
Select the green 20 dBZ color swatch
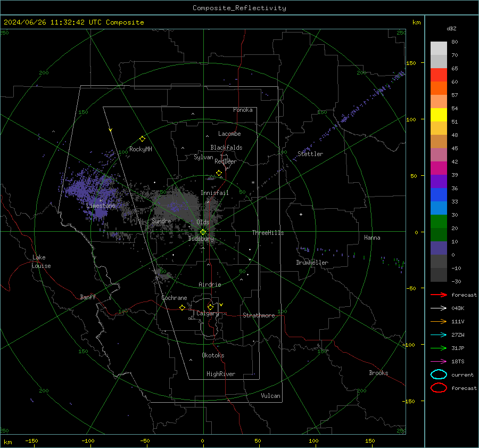pos(439,222)
